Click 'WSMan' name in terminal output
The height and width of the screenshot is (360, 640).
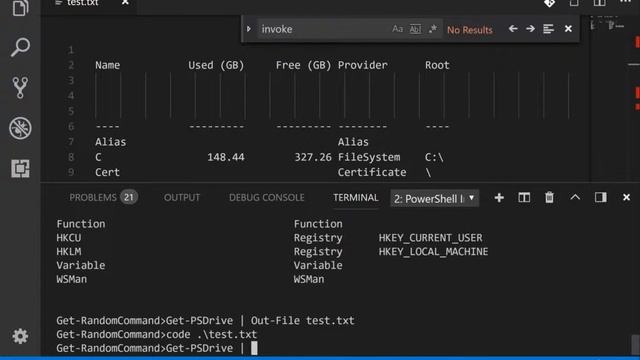71,279
